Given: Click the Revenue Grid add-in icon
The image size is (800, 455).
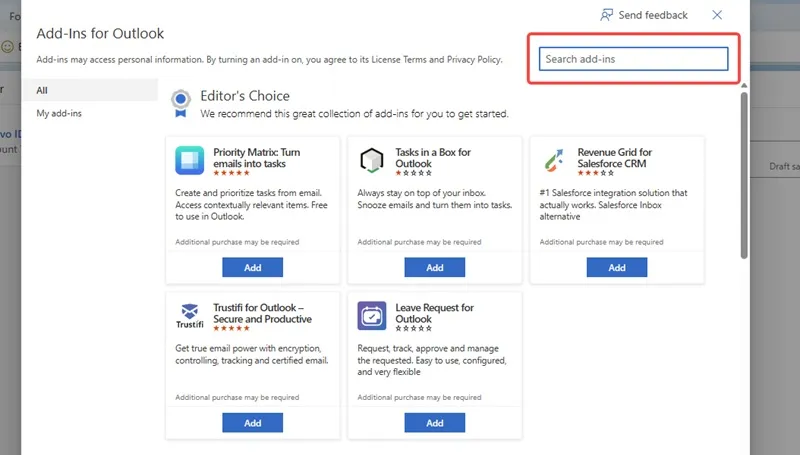Looking at the screenshot, I should [x=554, y=160].
